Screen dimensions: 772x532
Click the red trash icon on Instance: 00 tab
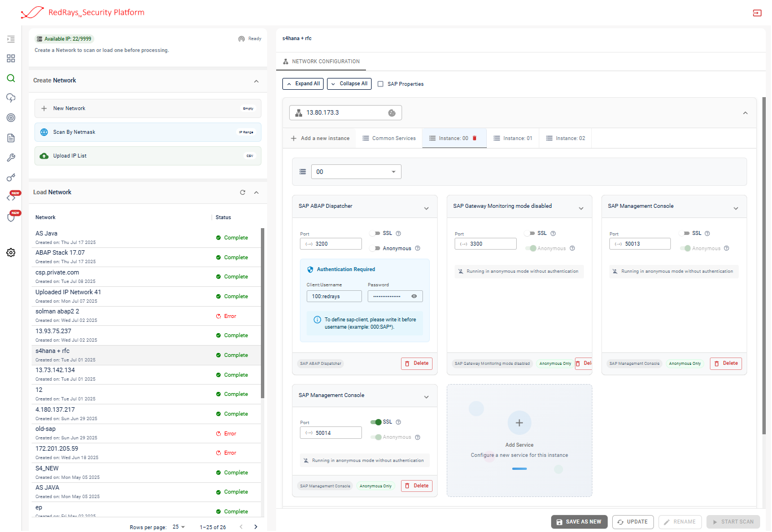point(474,138)
